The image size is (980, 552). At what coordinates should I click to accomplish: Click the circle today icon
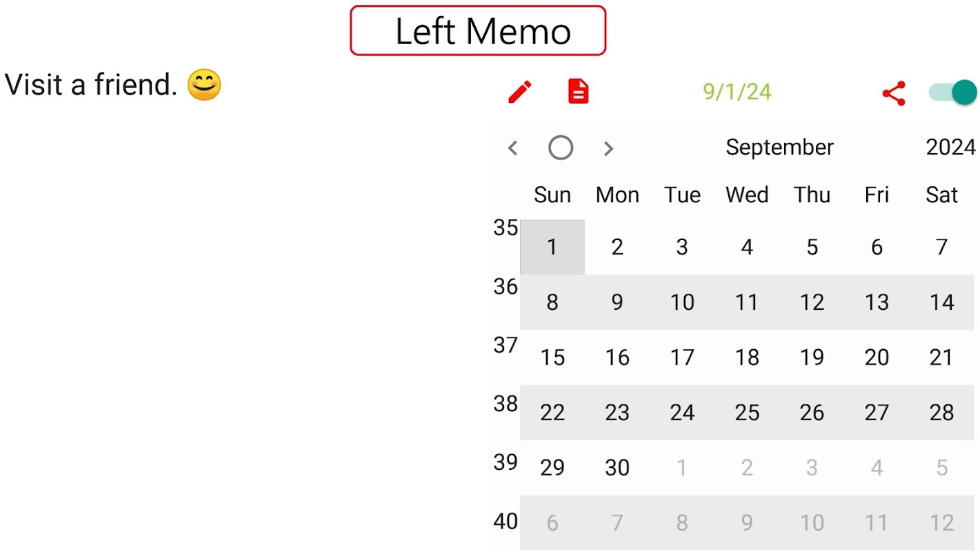coord(560,148)
